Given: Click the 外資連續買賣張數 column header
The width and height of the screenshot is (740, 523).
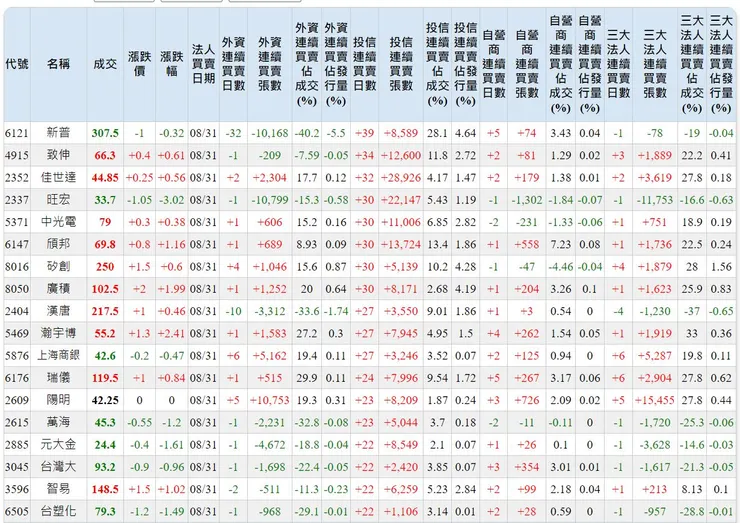Looking at the screenshot, I should [269, 64].
